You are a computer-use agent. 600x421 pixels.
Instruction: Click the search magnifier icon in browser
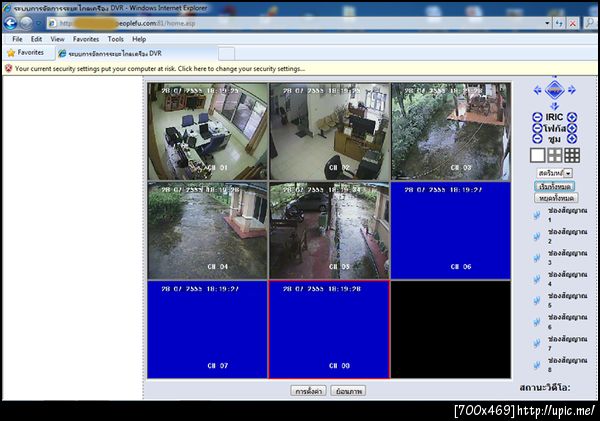pos(590,24)
